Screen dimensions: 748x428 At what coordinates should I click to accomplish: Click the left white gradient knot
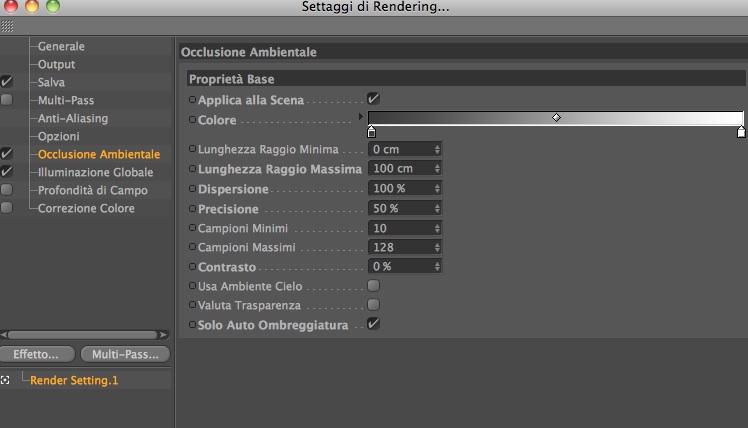coord(372,131)
